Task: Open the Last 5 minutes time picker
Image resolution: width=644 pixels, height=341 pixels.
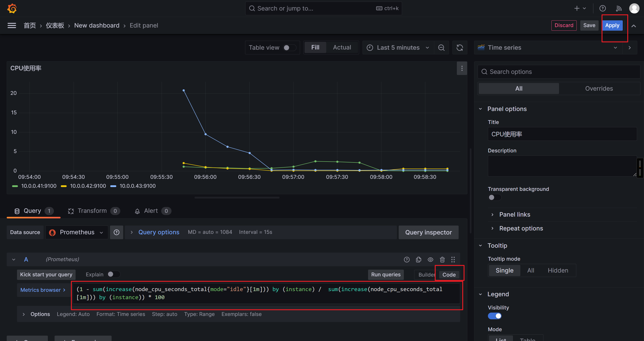Action: 398,47
